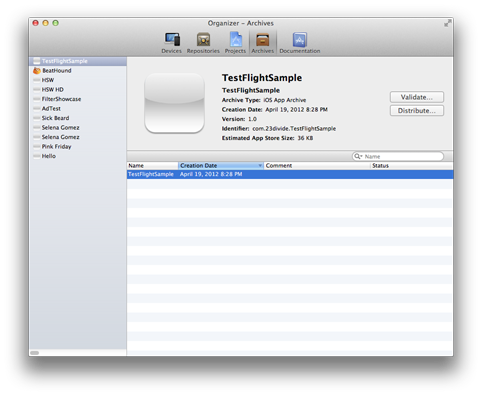Click the identifier com.23divide.TestFlightSample text
This screenshot has height=396, width=482.
pyautogui.click(x=294, y=129)
